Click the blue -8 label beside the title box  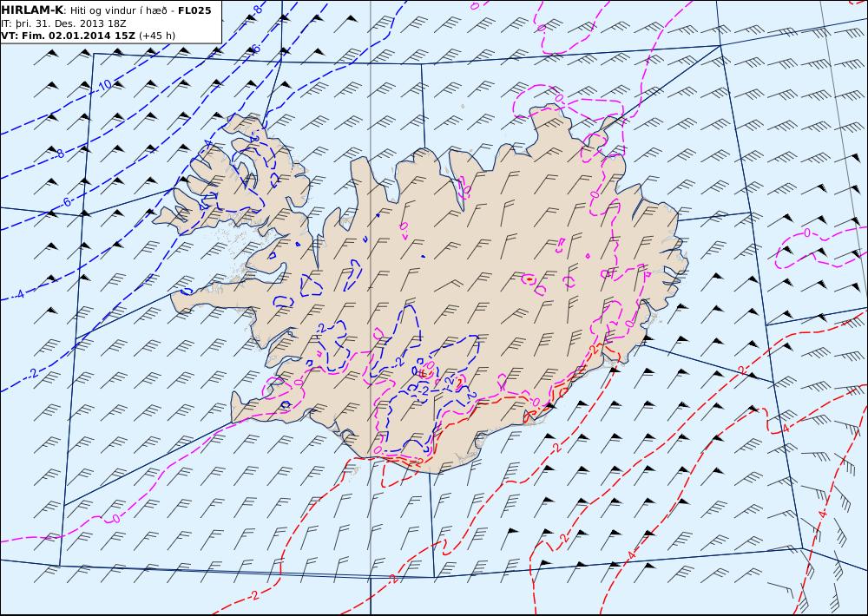click(x=257, y=9)
